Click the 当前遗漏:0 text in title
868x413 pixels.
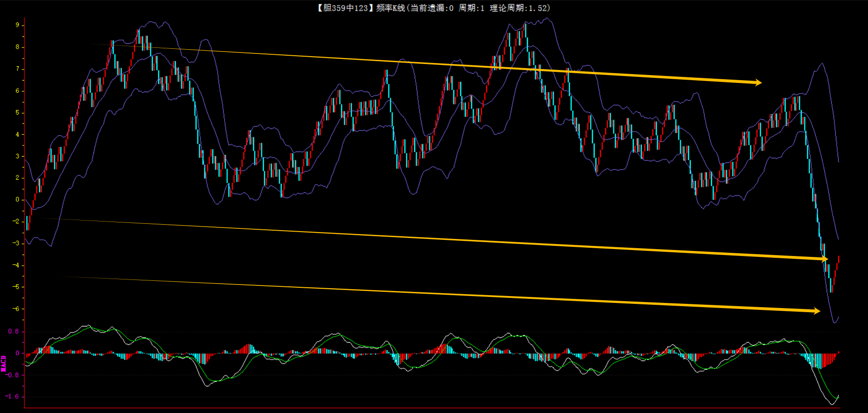point(432,8)
